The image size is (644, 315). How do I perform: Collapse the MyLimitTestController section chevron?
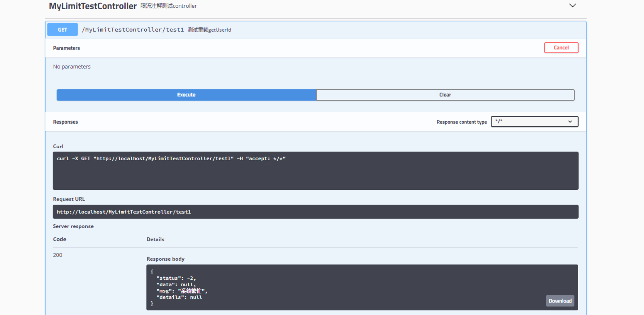pyautogui.click(x=572, y=5)
